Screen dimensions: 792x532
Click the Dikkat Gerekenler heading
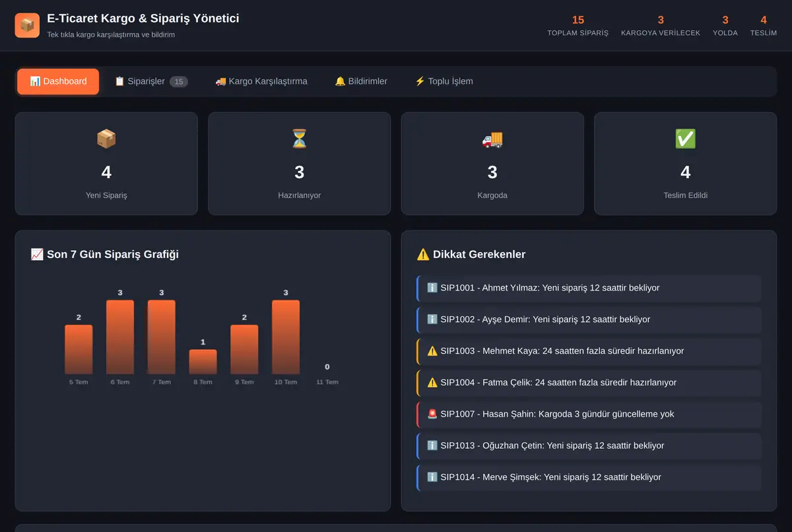[x=471, y=254]
